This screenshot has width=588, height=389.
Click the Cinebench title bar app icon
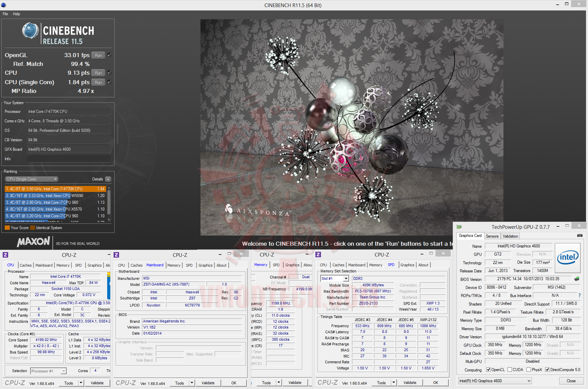click(x=4, y=5)
